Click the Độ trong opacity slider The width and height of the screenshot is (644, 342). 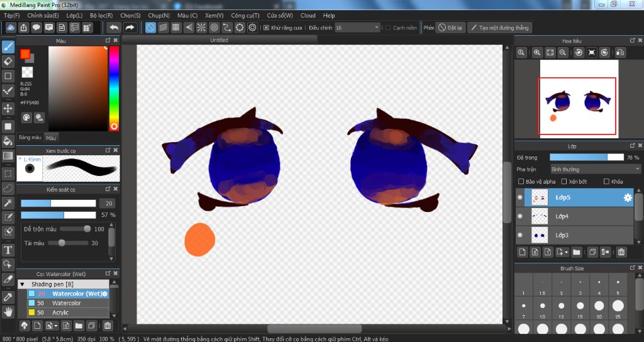pyautogui.click(x=586, y=157)
